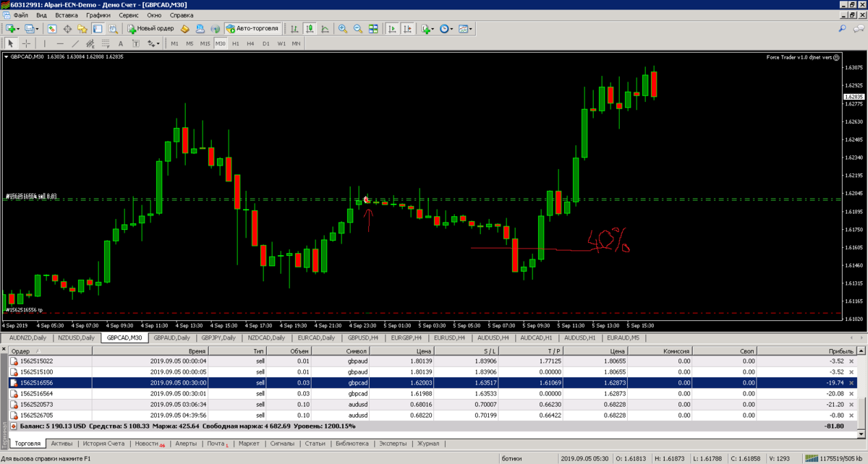Click the ботики profile in status bar
868x464 pixels.
pyautogui.click(x=511, y=459)
